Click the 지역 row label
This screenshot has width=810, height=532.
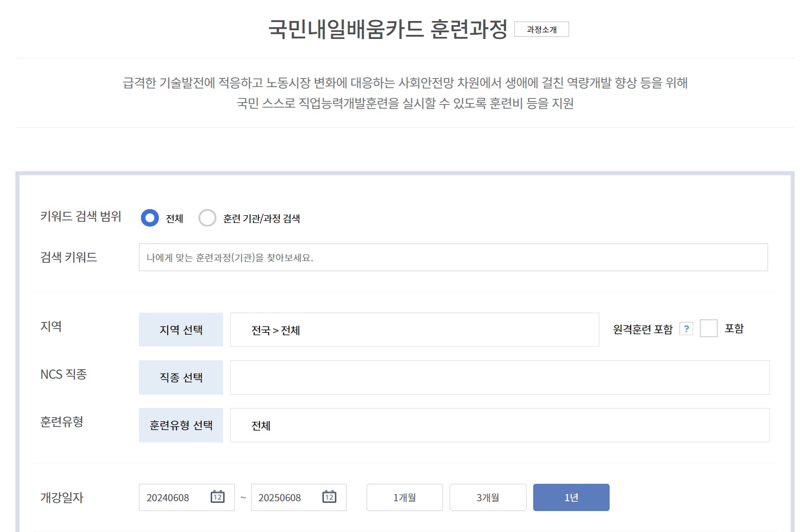51,326
